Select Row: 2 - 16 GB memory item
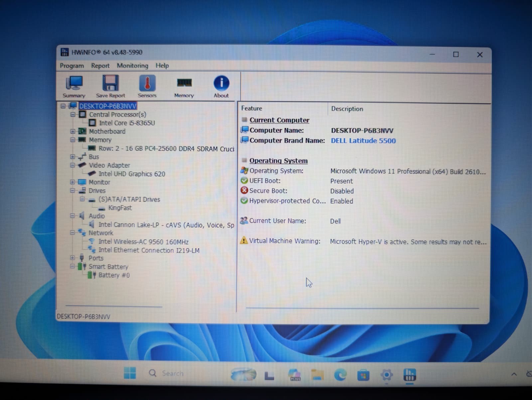 click(x=166, y=149)
